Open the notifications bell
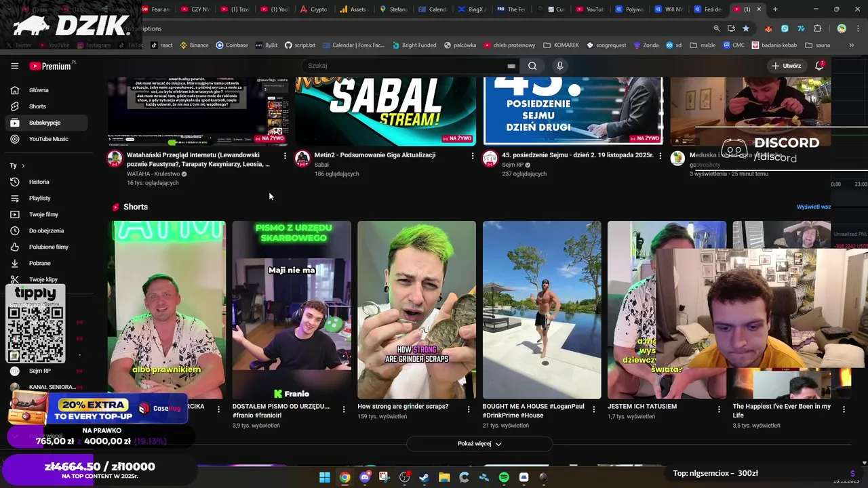Image resolution: width=868 pixels, height=488 pixels. 819,66
